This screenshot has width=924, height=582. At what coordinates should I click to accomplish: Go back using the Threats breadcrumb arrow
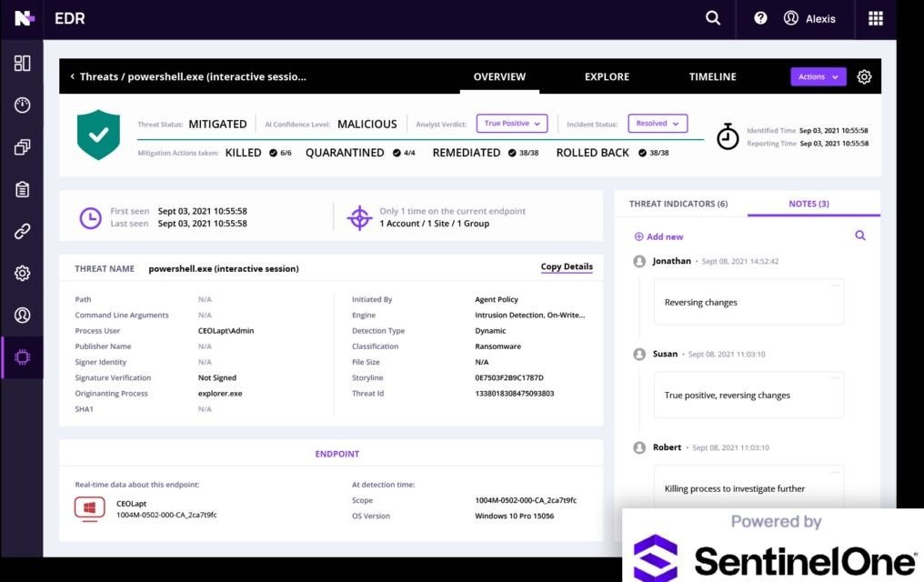[x=72, y=77]
